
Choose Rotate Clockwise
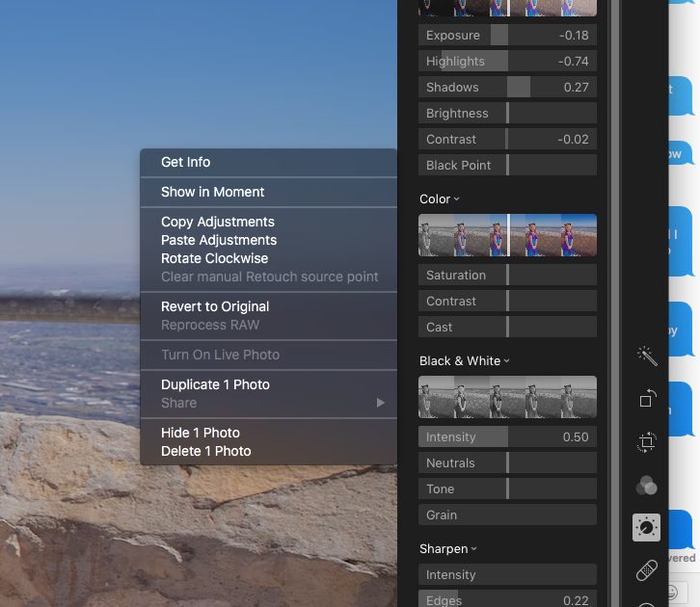269,258
